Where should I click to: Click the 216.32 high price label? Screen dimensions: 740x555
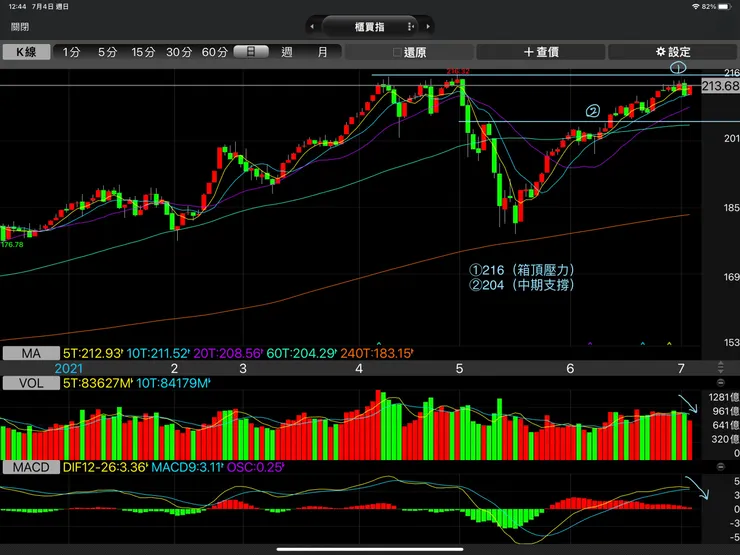(x=458, y=72)
